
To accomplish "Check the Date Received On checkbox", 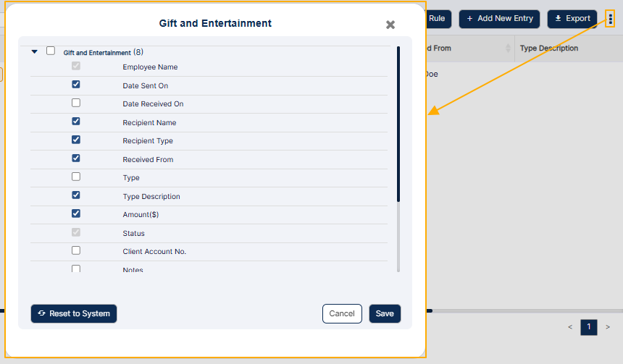I will tap(76, 103).
